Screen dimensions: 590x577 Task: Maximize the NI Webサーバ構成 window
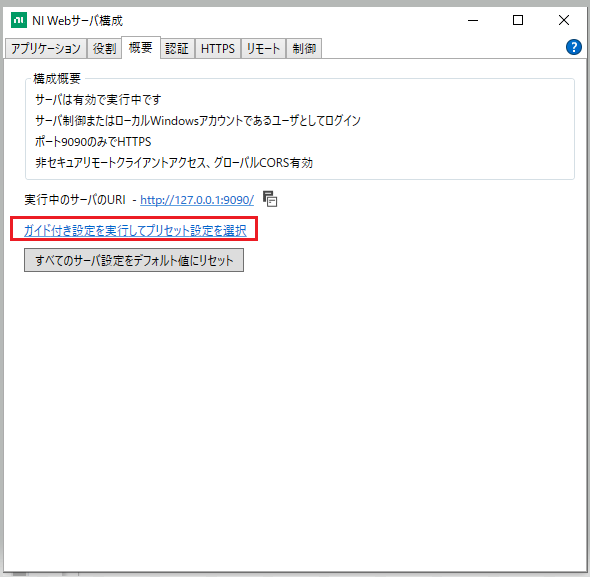(x=518, y=20)
